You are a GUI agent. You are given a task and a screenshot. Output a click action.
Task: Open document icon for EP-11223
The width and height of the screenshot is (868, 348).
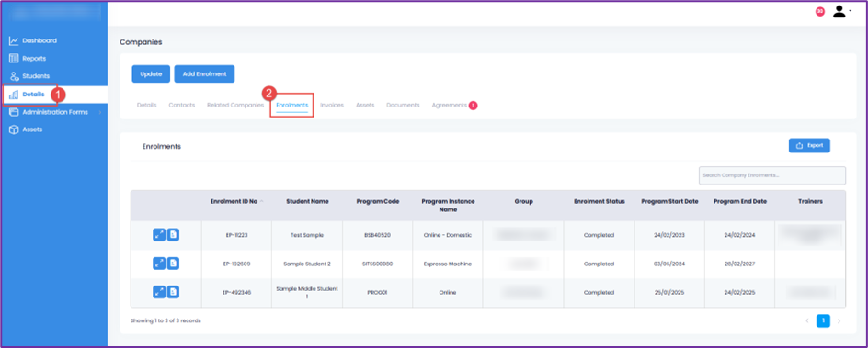tap(173, 235)
